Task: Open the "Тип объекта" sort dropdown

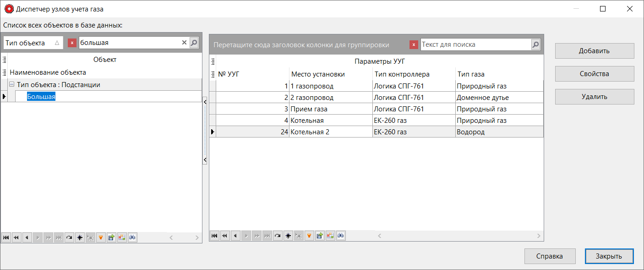Action: [33, 42]
